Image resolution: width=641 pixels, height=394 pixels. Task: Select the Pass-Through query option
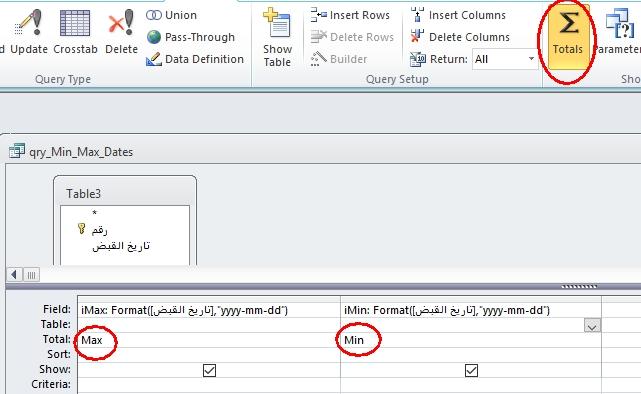click(191, 37)
